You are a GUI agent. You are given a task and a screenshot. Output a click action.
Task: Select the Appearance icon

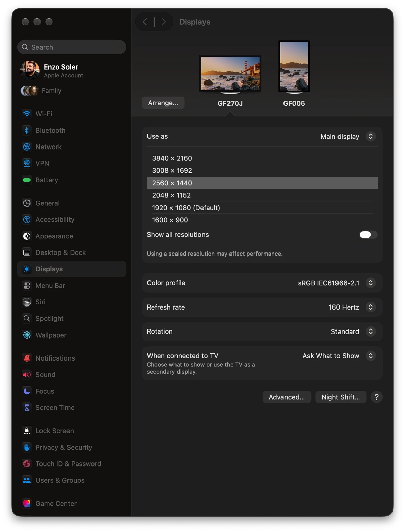(27, 236)
